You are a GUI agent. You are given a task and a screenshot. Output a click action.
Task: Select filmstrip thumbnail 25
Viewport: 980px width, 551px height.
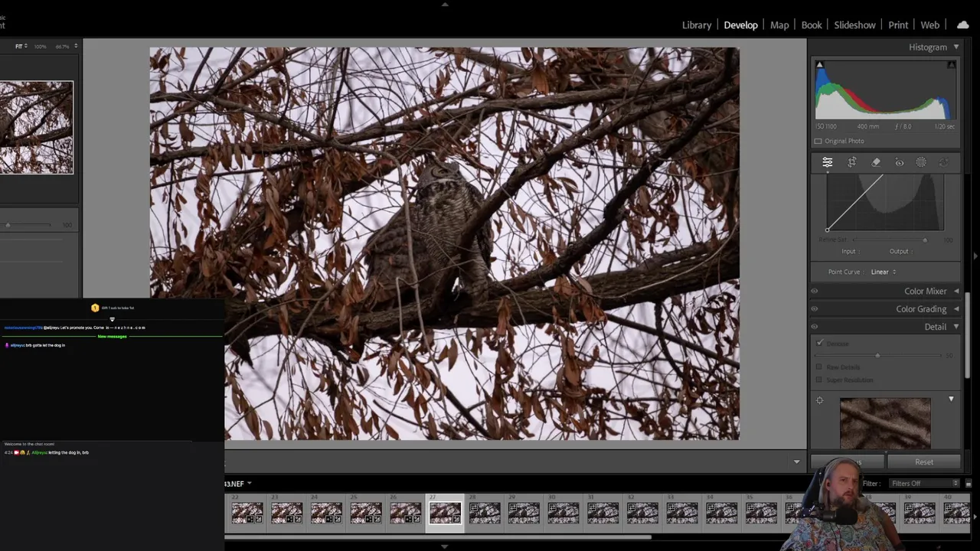(366, 513)
